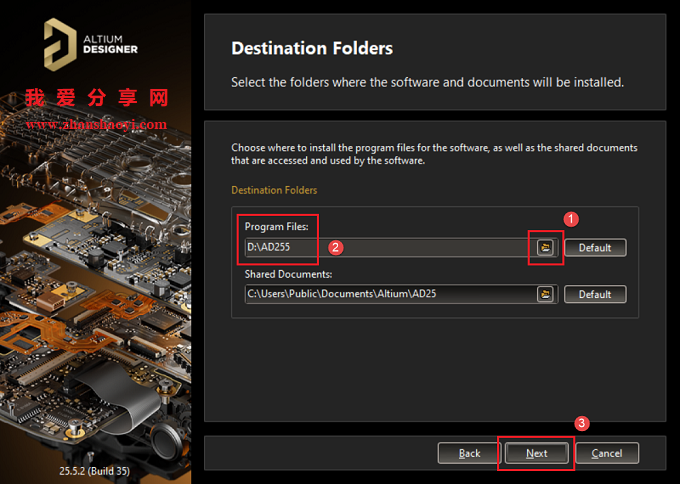Go to previous step with Back button
Image resolution: width=680 pixels, height=484 pixels.
coord(469,453)
